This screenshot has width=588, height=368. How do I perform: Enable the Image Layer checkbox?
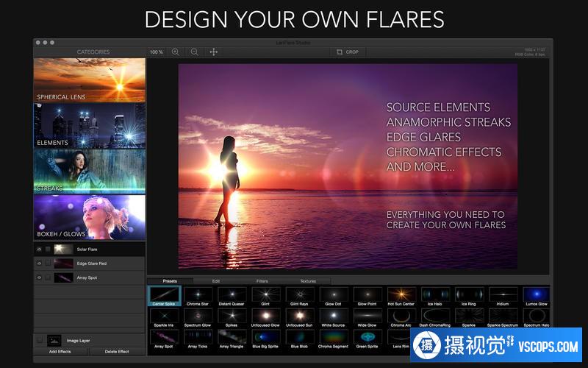click(x=40, y=340)
